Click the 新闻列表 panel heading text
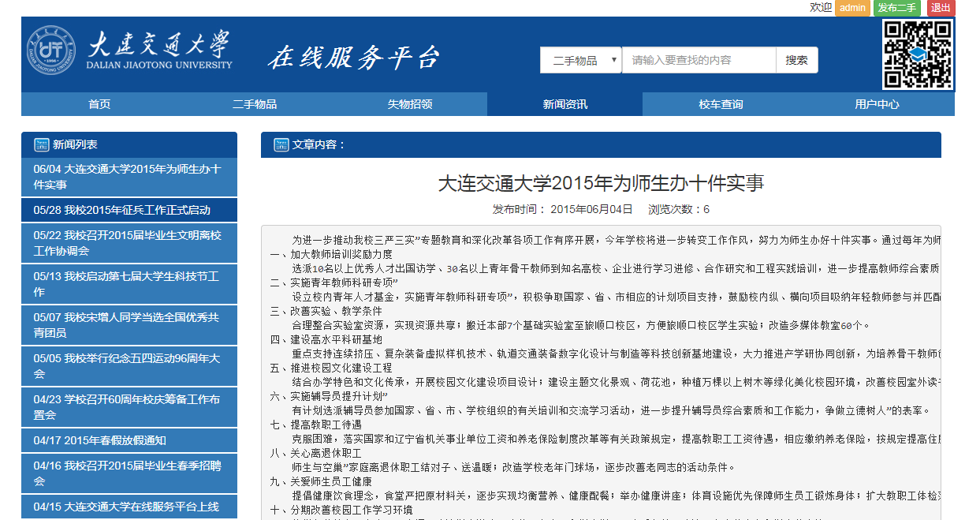The width and height of the screenshot is (980, 520). pos(75,144)
